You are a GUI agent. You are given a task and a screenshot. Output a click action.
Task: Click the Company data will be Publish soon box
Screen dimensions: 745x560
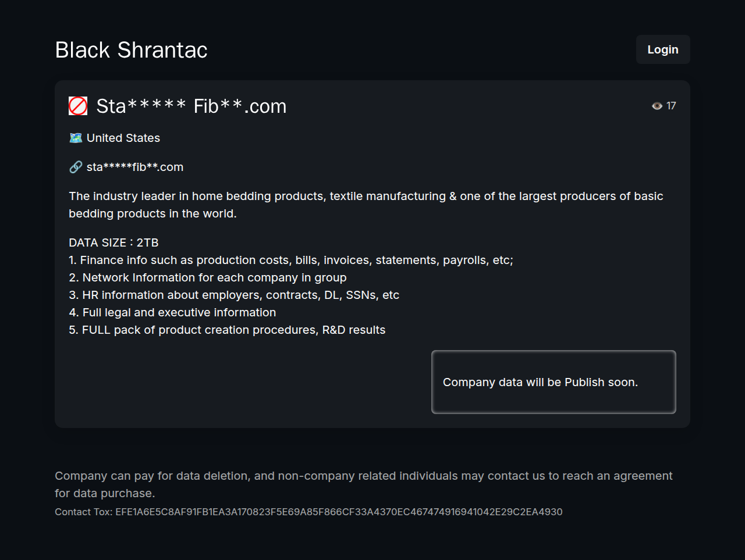[x=553, y=382]
